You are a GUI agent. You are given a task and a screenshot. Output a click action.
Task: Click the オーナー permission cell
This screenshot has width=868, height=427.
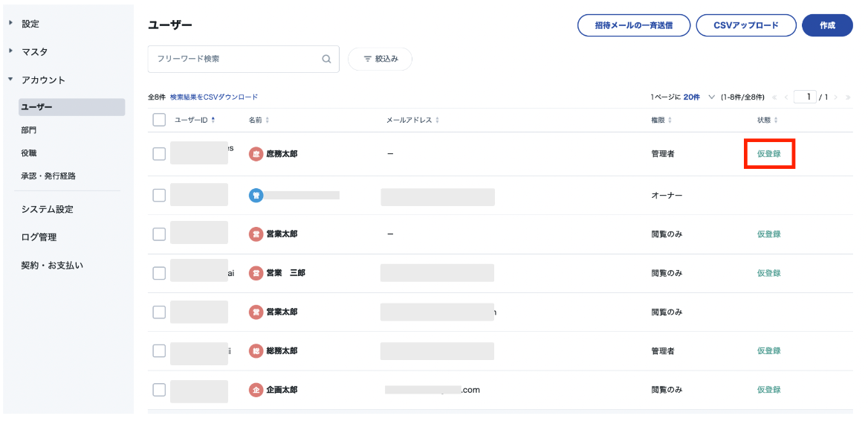[x=667, y=196]
